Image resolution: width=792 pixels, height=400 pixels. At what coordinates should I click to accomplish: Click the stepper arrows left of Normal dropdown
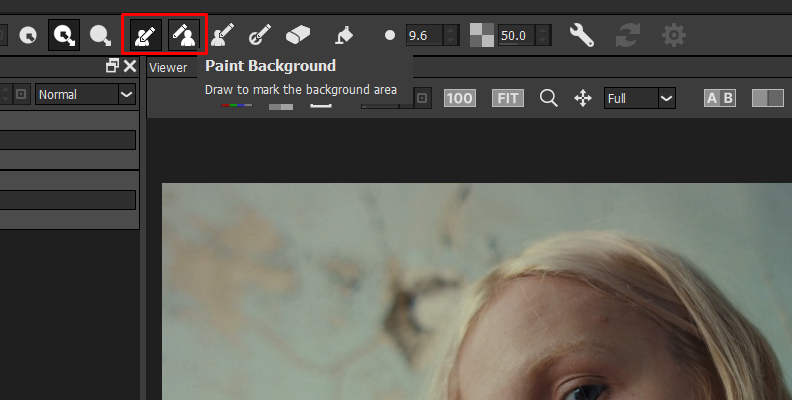pyautogui.click(x=6, y=94)
